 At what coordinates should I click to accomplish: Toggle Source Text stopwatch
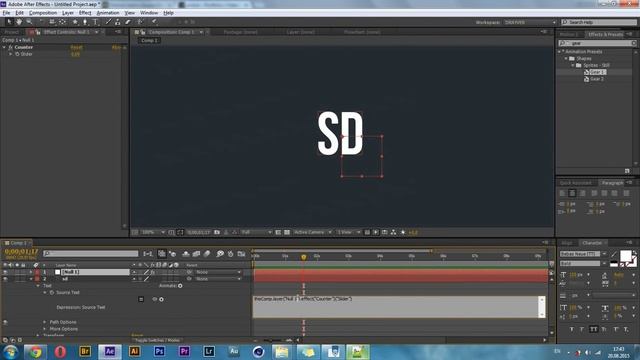(x=51, y=293)
